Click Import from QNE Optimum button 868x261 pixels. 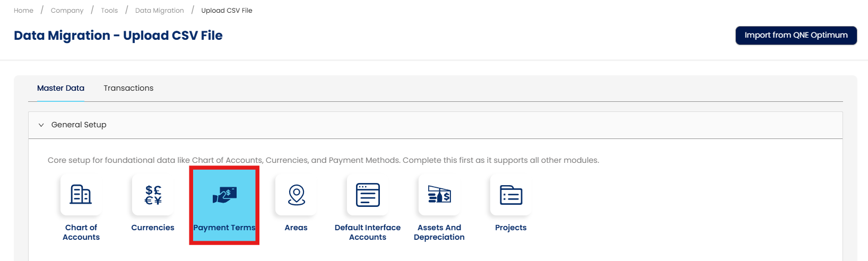(796, 36)
